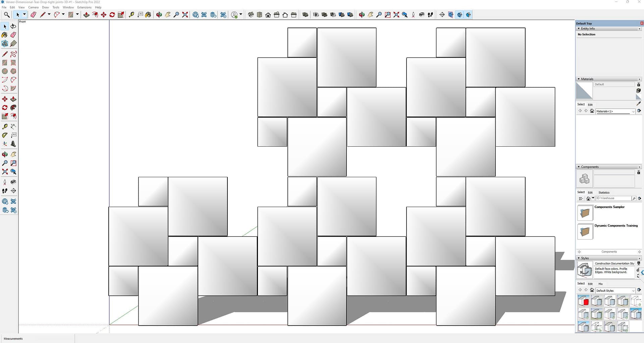
Task: Collapse the Entity Info panel
Action: click(579, 29)
